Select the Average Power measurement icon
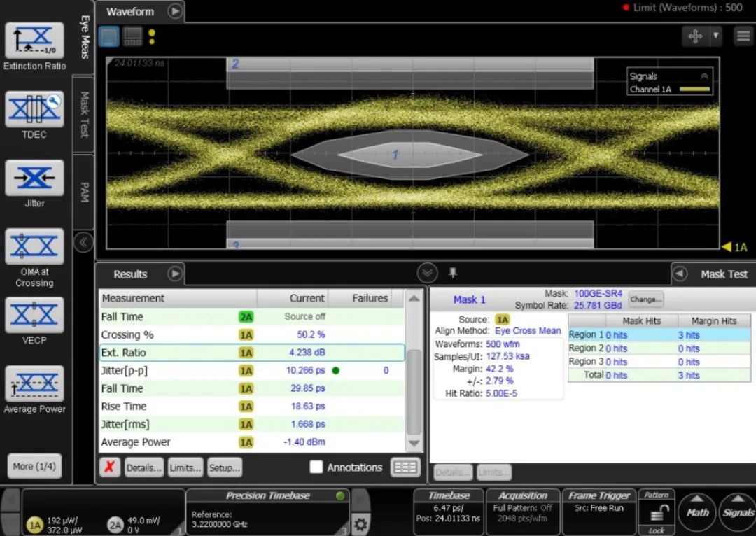Viewport: 756px width, 536px height. pos(34,383)
